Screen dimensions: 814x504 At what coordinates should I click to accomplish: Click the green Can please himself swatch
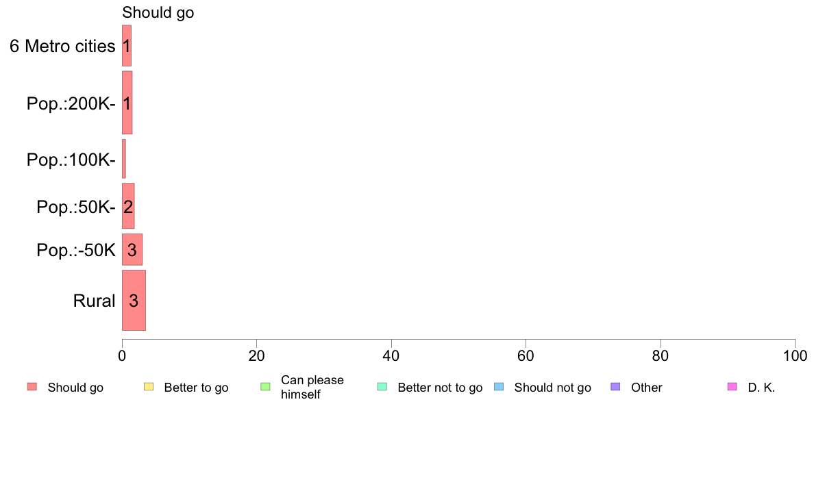tap(265, 387)
